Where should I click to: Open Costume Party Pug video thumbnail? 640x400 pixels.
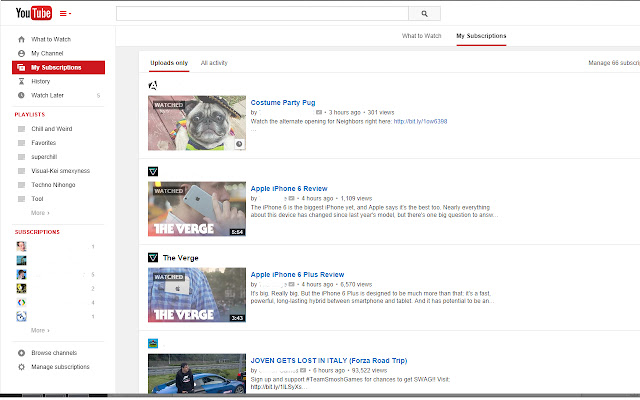point(197,123)
